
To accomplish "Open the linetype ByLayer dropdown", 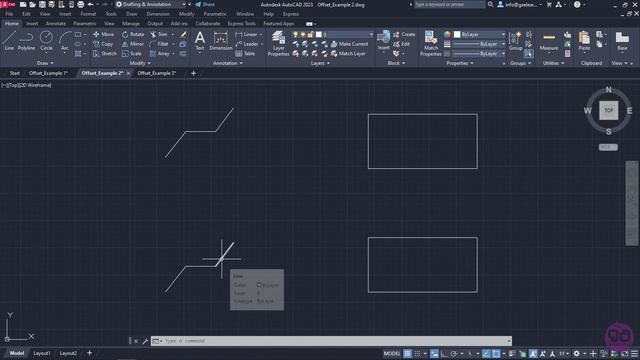I will coord(479,53).
